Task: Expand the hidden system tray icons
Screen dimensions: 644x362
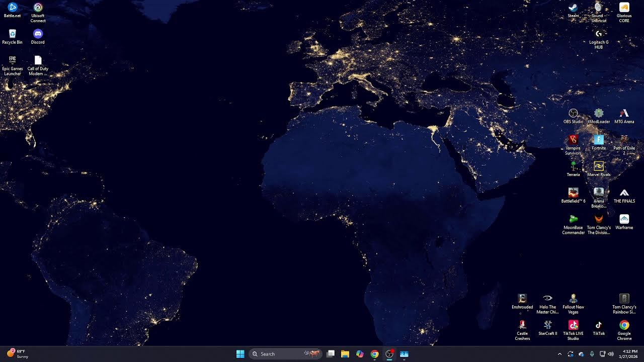Action: point(559,354)
